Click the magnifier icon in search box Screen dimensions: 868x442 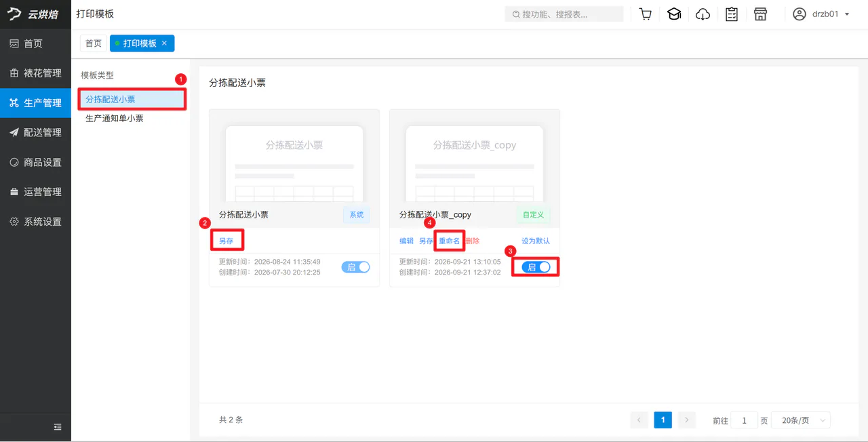click(x=517, y=14)
